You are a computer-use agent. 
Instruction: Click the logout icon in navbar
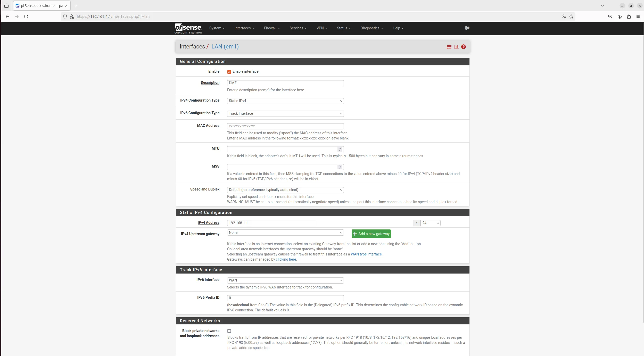click(x=467, y=28)
